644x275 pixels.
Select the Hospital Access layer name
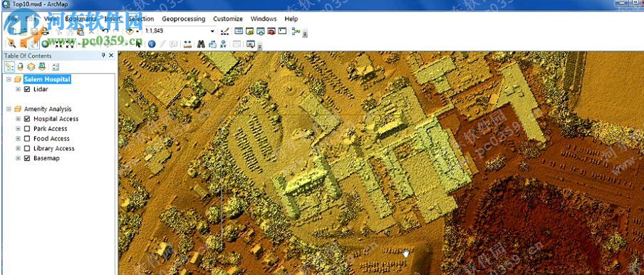click(56, 118)
